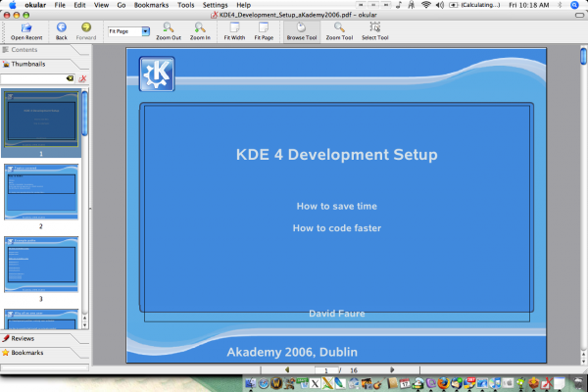The height and width of the screenshot is (392, 588).
Task: Open Finder from the dock
Action: 250,383
